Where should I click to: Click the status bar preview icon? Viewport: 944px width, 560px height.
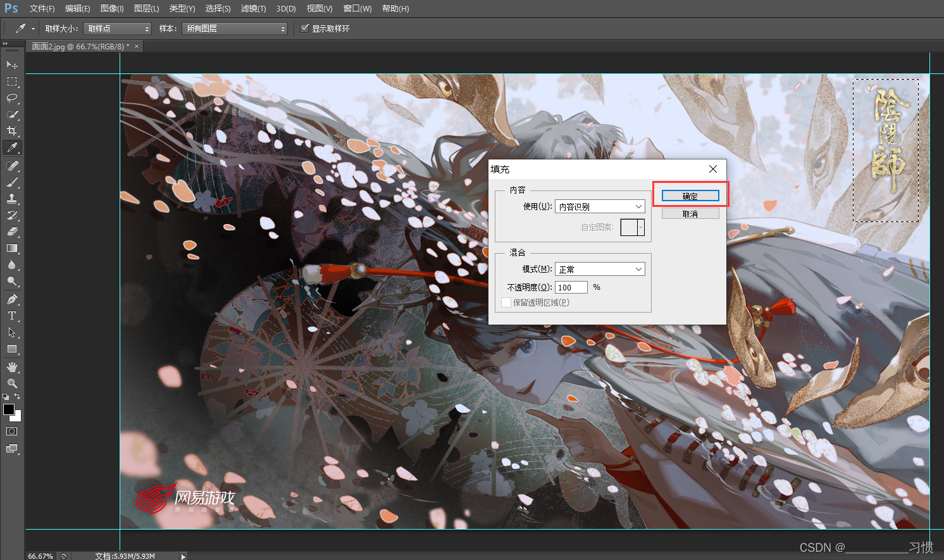point(63,556)
